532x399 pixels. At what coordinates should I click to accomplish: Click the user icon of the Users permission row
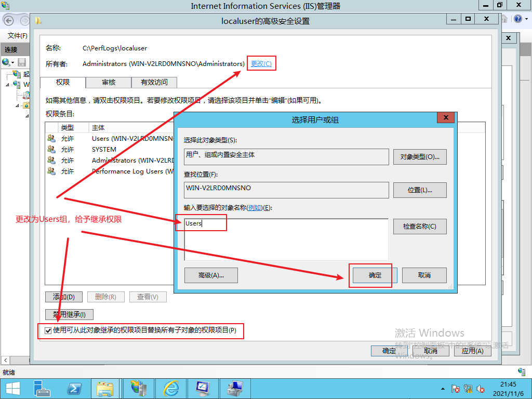pyautogui.click(x=51, y=138)
